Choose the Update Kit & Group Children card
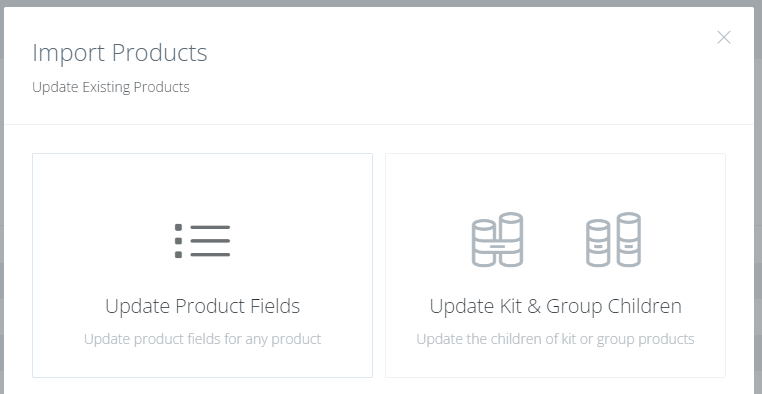This screenshot has height=394, width=762. point(555,265)
